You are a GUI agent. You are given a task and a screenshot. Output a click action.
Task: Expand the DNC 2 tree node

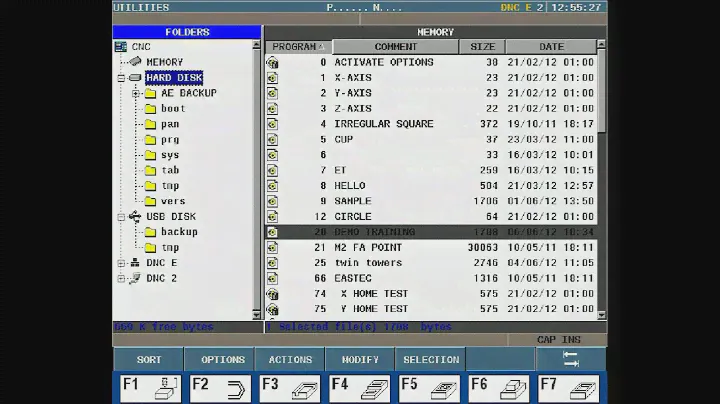point(121,279)
